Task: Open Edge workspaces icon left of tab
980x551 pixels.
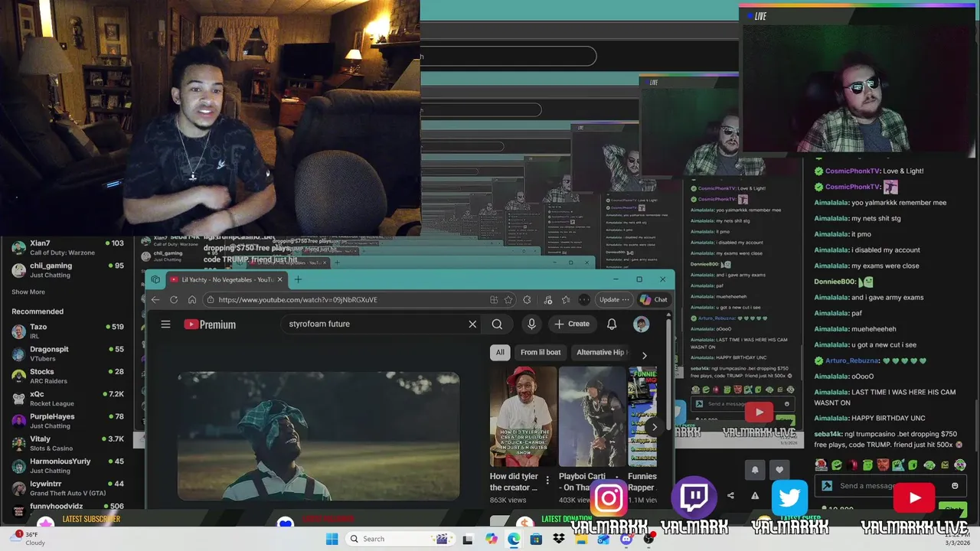Action: click(155, 279)
